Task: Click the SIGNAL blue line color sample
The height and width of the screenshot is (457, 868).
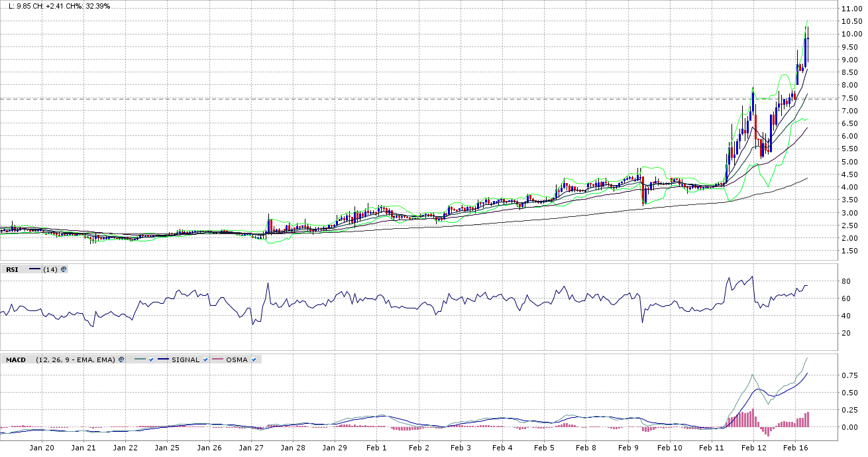Action: pyautogui.click(x=163, y=359)
